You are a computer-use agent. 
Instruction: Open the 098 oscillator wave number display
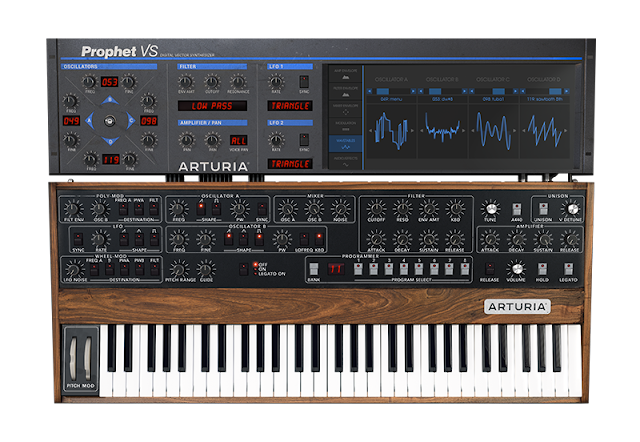[149, 121]
